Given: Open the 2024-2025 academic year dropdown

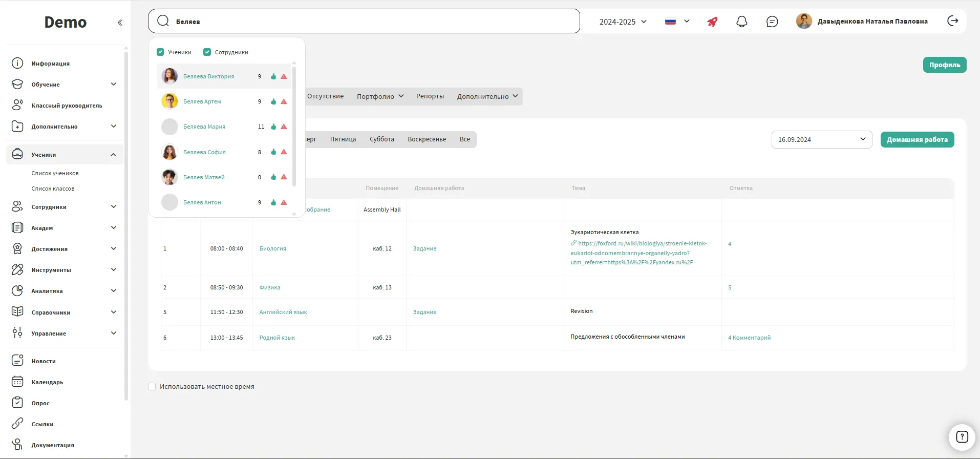Looking at the screenshot, I should coord(623,22).
